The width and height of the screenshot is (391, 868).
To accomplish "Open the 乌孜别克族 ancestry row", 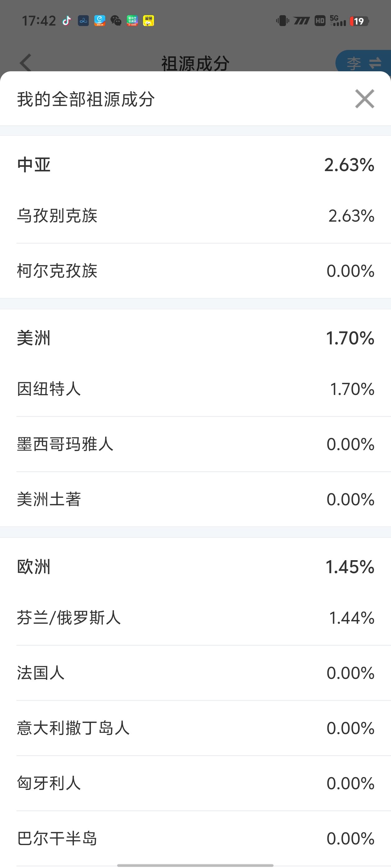I will 195,216.
